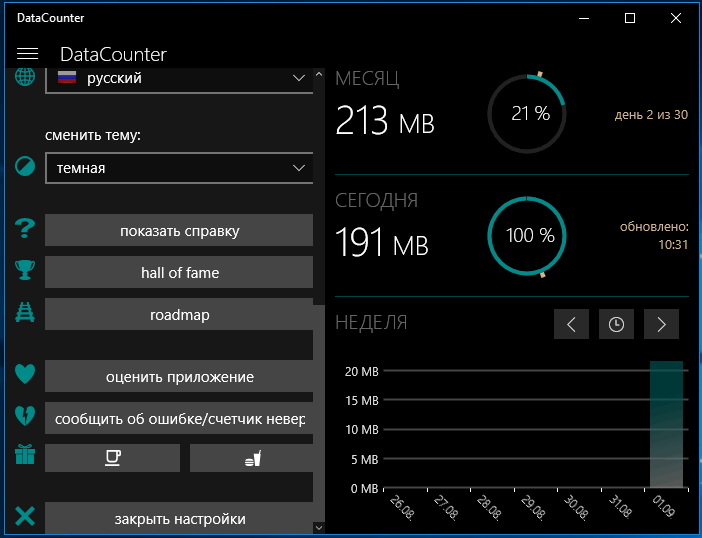Click the МЕСЯЦ heading
Image resolution: width=702 pixels, height=538 pixels.
pos(367,79)
